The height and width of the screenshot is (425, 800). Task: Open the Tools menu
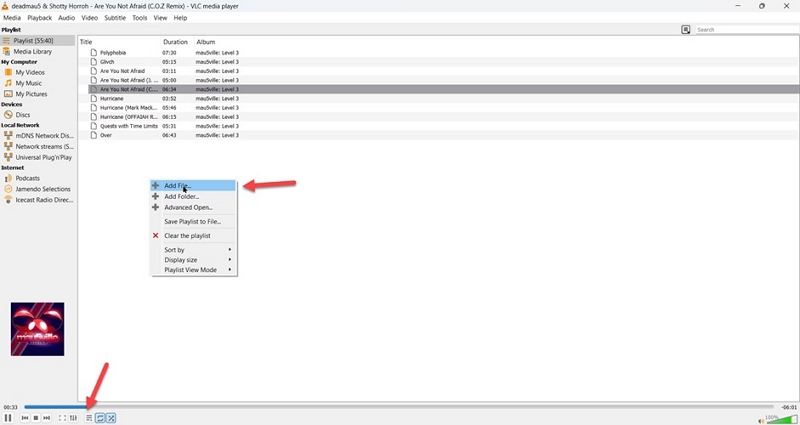tap(139, 18)
